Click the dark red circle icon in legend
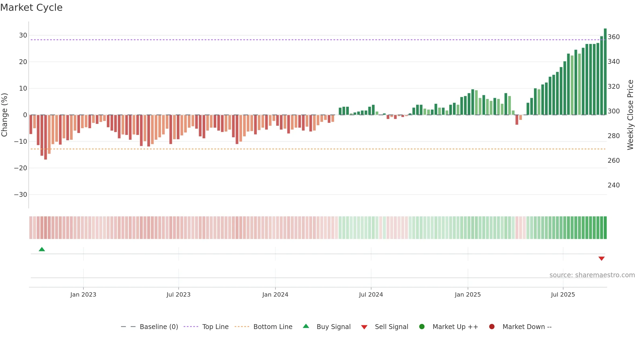The height and width of the screenshot is (362, 644). pos(492,327)
